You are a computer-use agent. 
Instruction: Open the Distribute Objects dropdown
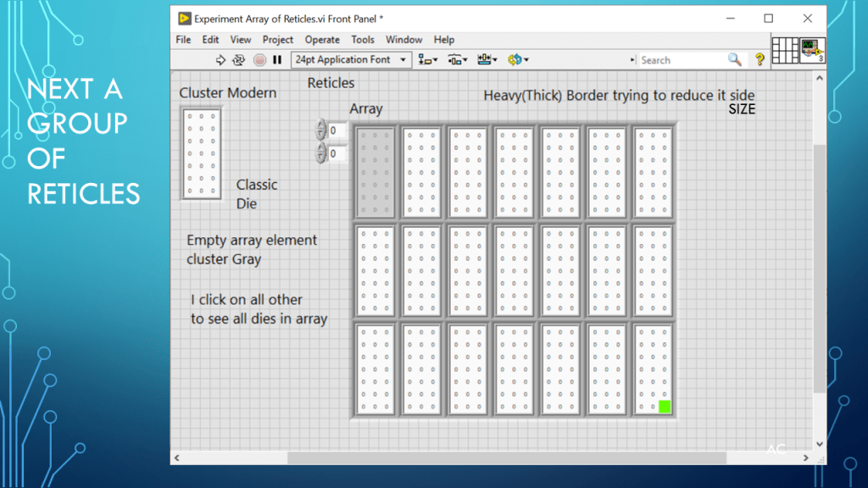pos(458,60)
